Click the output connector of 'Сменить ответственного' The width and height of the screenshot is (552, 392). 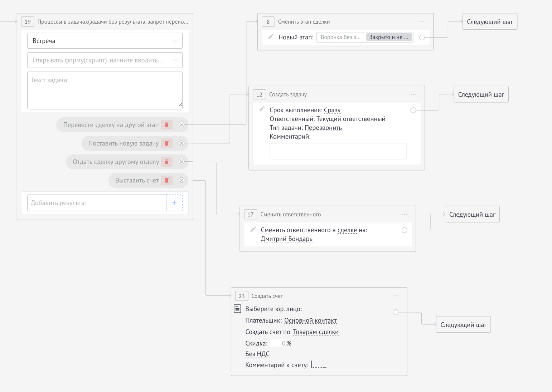click(x=405, y=230)
